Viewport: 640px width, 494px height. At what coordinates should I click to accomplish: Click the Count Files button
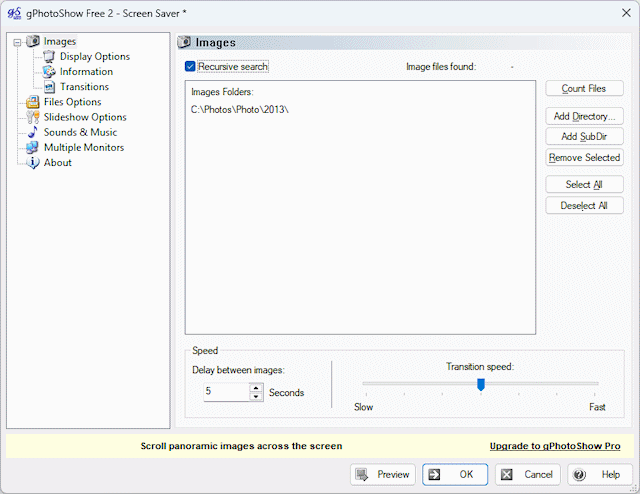click(584, 89)
